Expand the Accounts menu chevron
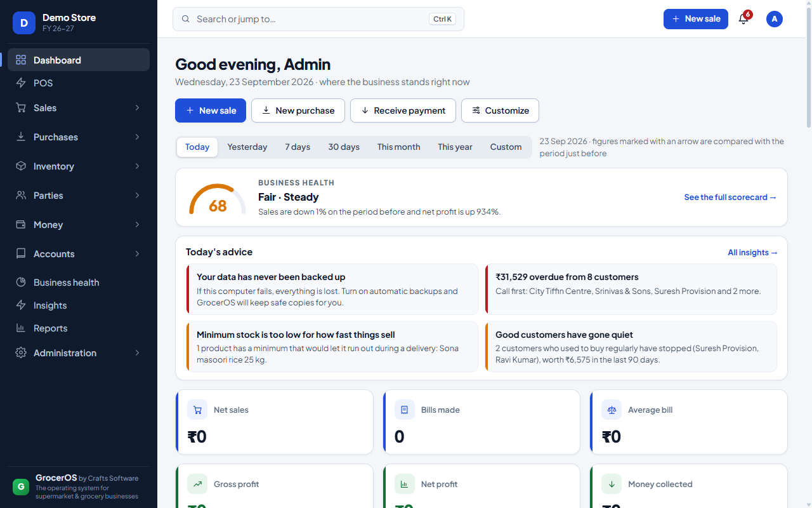The image size is (812, 508). (x=137, y=253)
